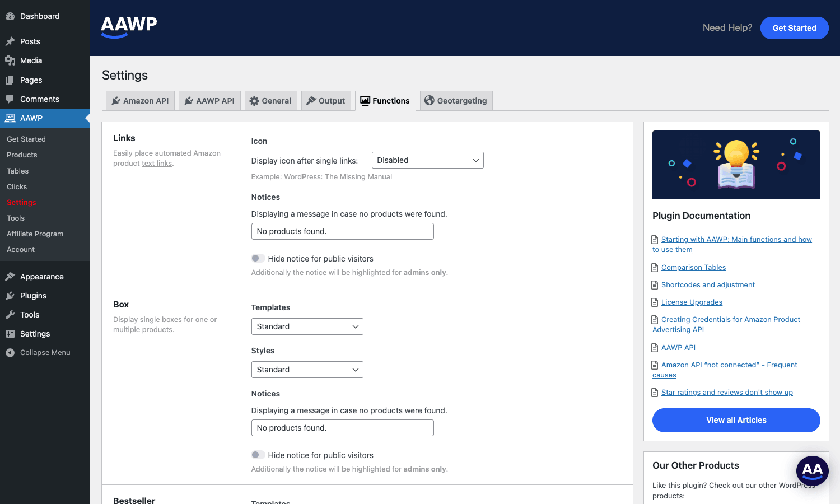Click the Dashboard icon in sidebar
This screenshot has width=840, height=504.
pos(10,16)
